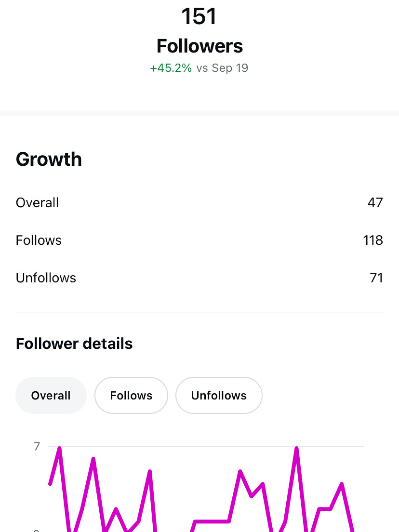This screenshot has height=532, width=399.
Task: Tap the 151 followers count
Action: click(x=199, y=17)
